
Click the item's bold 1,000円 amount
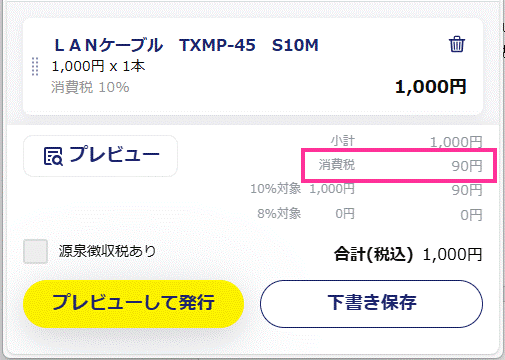[x=430, y=87]
